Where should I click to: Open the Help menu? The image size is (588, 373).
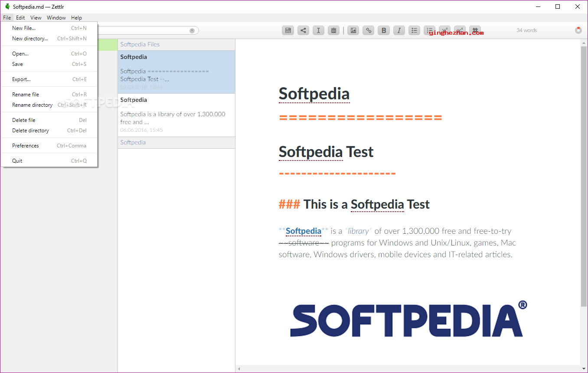coord(76,18)
